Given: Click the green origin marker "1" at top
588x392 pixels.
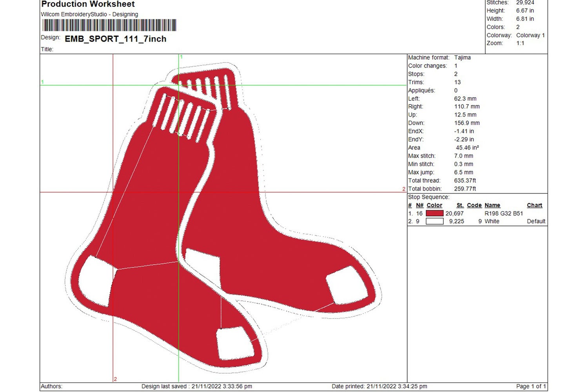Looking at the screenshot, I should pos(181,57).
